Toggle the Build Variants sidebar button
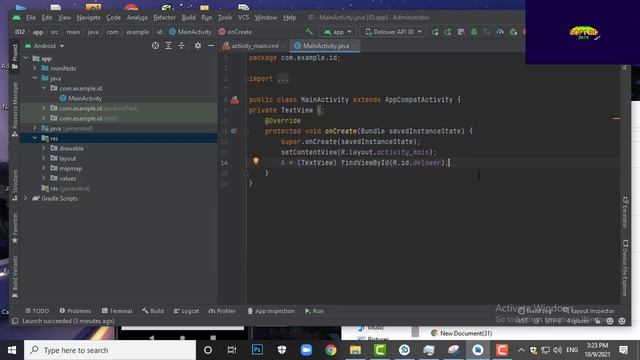Screen dimensions: 640x360 pos(15,276)
